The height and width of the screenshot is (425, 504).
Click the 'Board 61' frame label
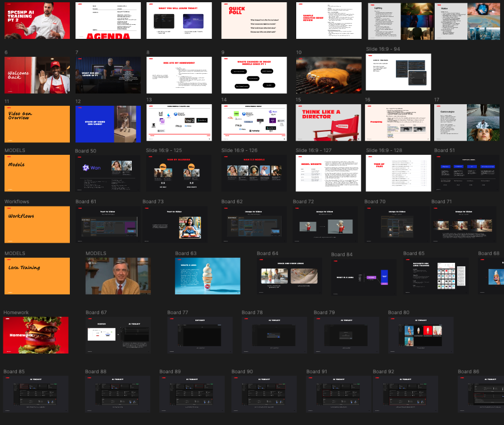[86, 202]
